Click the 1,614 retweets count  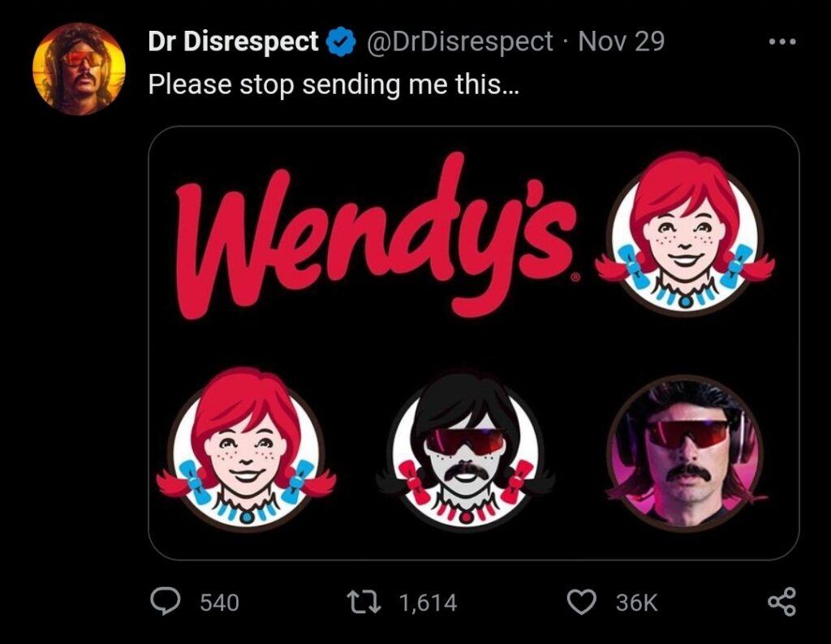426,603
